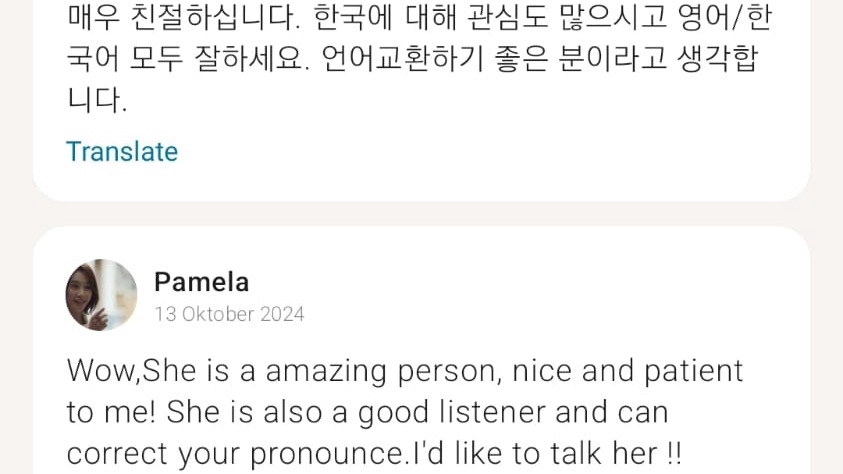The height and width of the screenshot is (474, 843).
Task: Click the Korean line starting "매우 친절하십니다"
Action: [419, 17]
